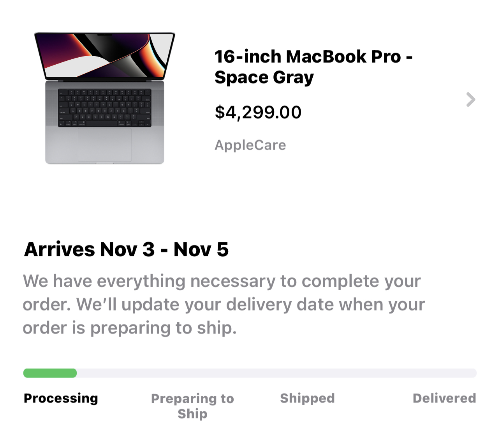Click the $4,299.00 price

pyautogui.click(x=258, y=113)
